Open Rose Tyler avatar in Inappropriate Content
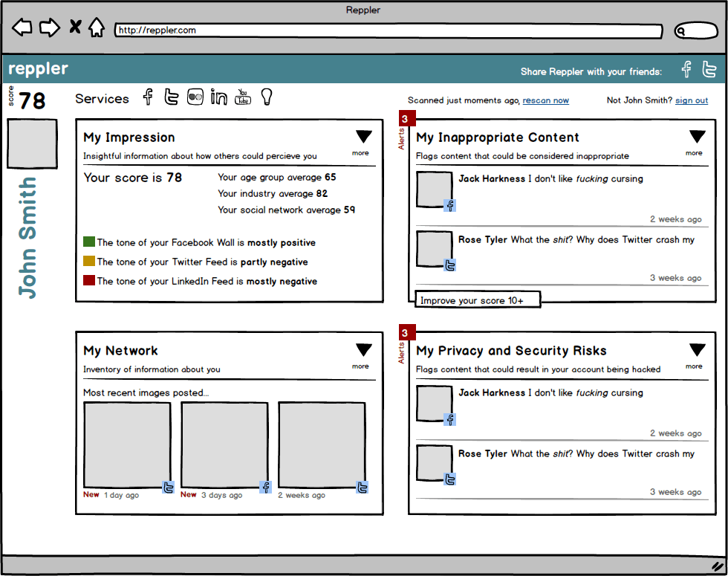Image resolution: width=728 pixels, height=576 pixels. point(434,249)
